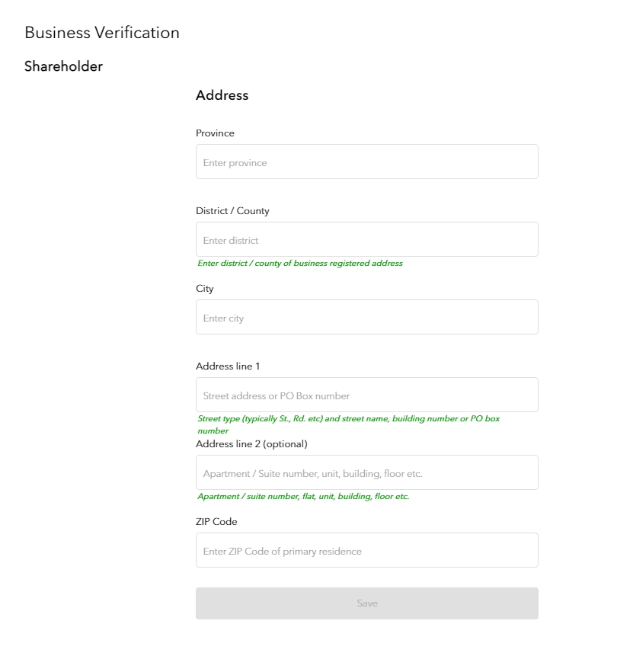The height and width of the screenshot is (672, 633).
Task: Select the City input field
Action: pyautogui.click(x=366, y=317)
